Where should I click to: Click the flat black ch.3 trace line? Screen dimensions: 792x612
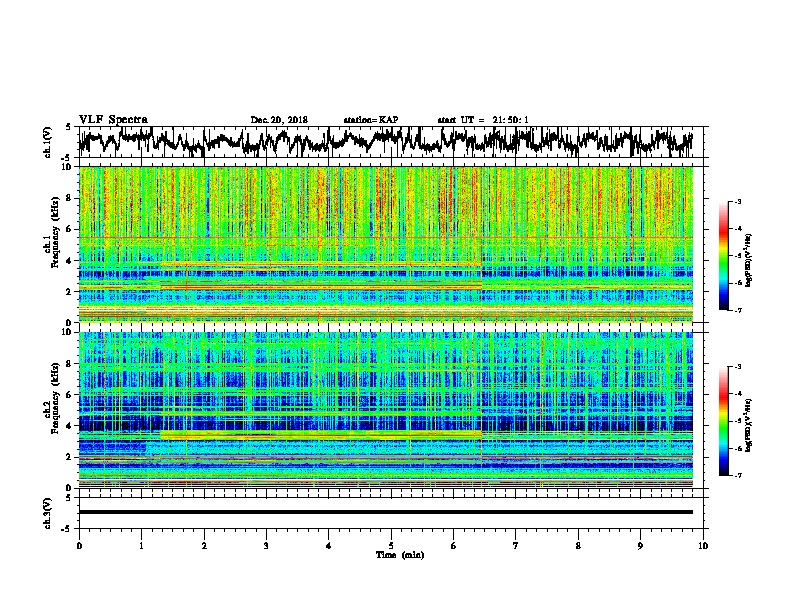386,512
